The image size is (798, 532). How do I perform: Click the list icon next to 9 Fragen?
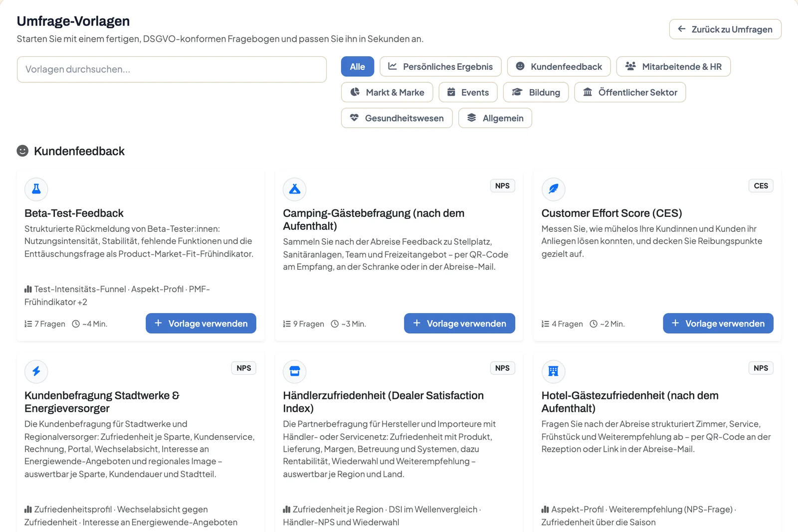[287, 324]
